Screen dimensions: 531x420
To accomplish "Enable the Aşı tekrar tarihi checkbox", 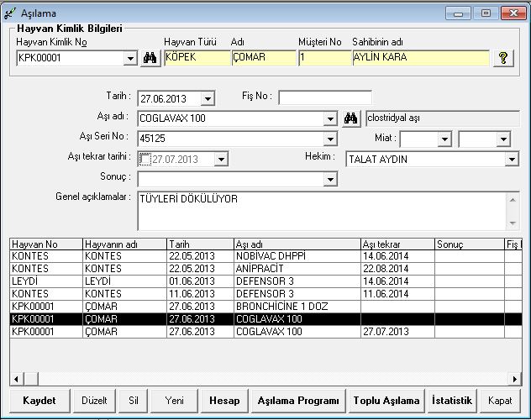I will coord(145,159).
